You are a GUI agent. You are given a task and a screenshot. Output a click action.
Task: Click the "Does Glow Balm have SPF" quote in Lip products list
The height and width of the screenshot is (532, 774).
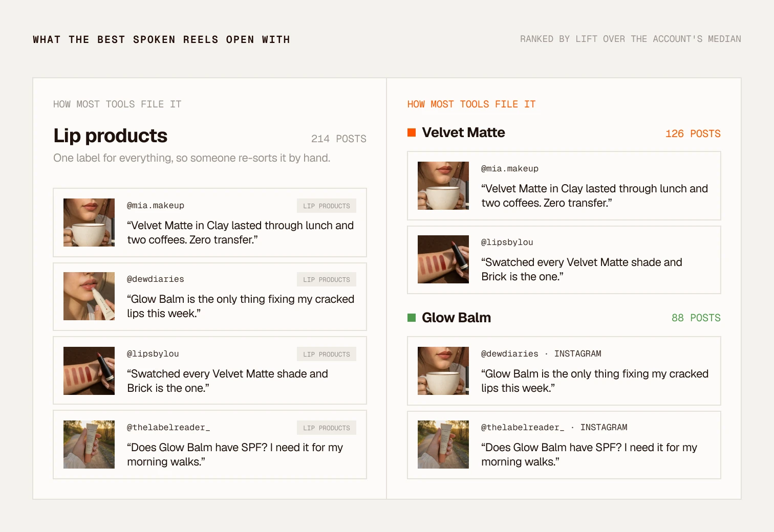(x=235, y=455)
